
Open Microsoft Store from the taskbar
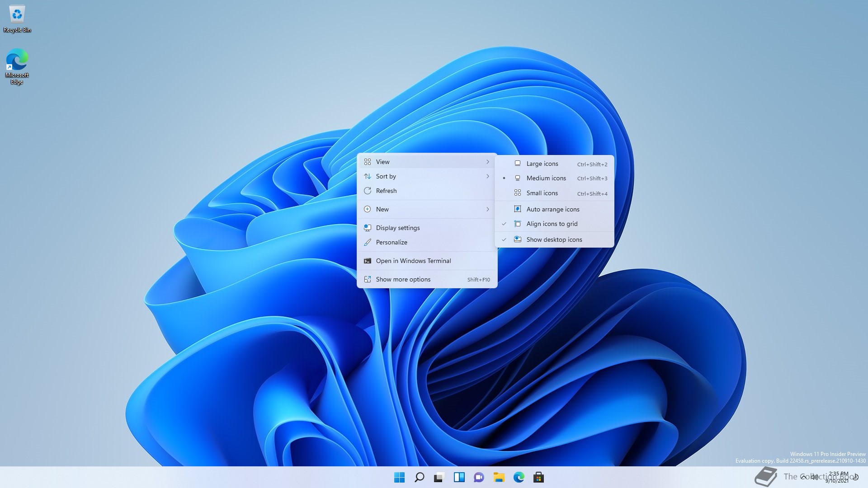(x=538, y=477)
